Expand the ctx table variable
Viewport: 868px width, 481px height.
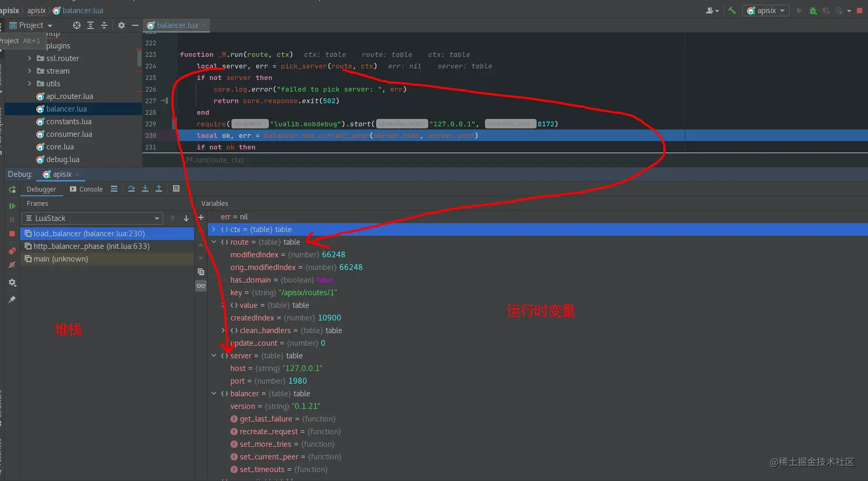[x=214, y=229]
